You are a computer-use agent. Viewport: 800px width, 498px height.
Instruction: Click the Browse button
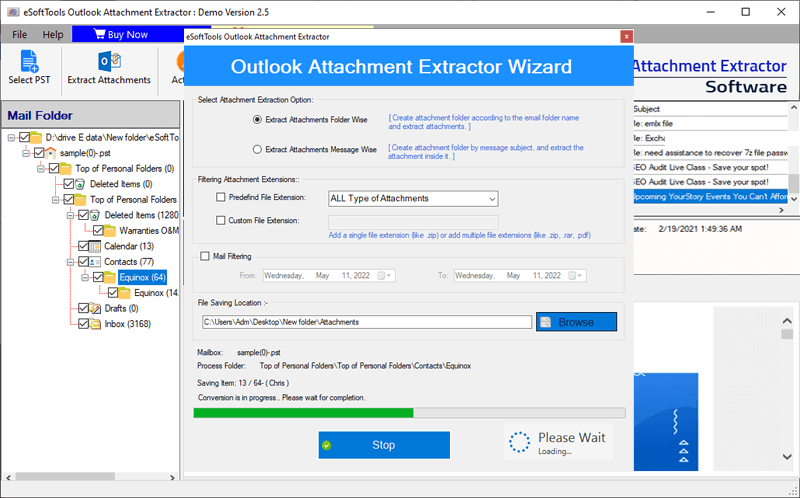click(x=576, y=322)
